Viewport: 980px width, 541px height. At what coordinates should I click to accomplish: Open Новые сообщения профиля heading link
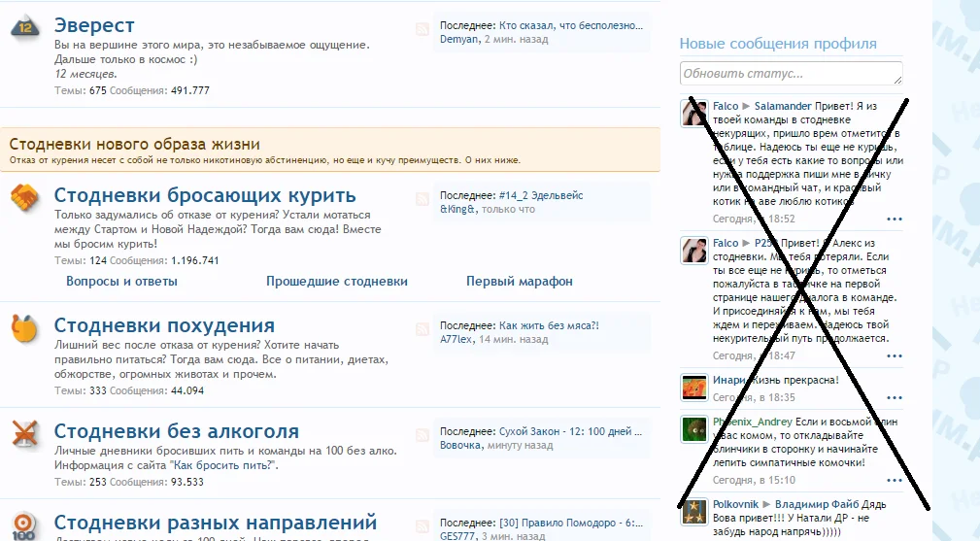click(778, 44)
